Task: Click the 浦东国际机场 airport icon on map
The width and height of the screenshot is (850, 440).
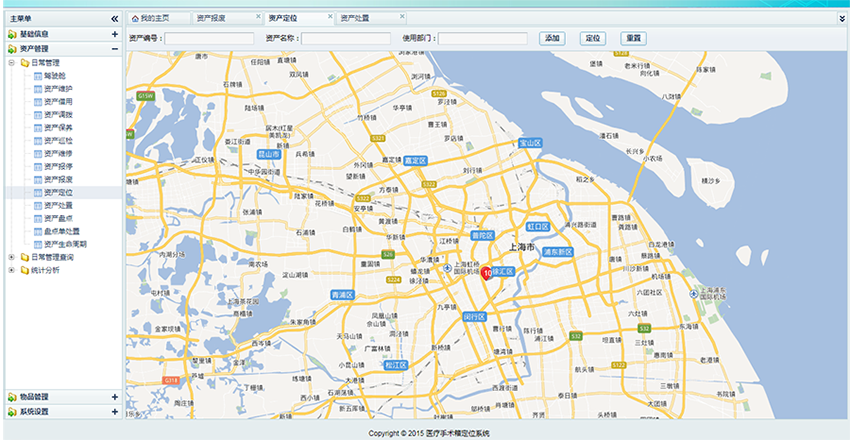Action: coord(693,294)
